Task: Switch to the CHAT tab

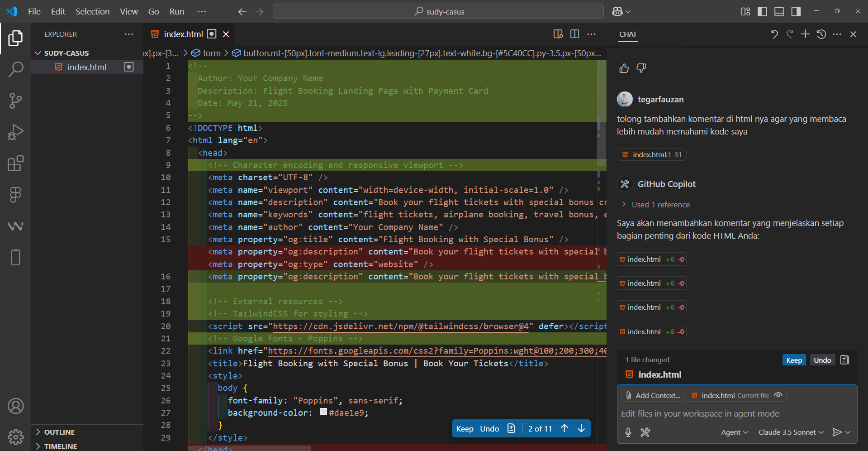Action: (628, 34)
